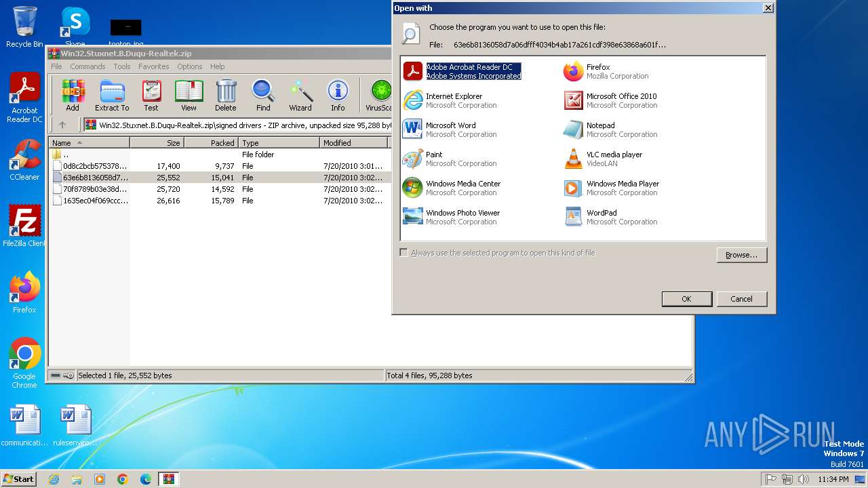The width and height of the screenshot is (868, 488).
Task: Select file 63e6b8136058d7... row
Action: coord(219,178)
